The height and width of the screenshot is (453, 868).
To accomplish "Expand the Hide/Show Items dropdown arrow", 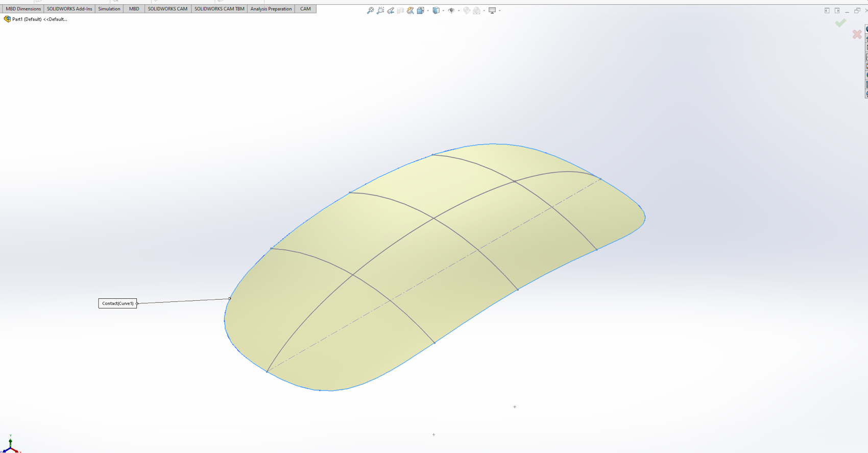I will point(459,10).
